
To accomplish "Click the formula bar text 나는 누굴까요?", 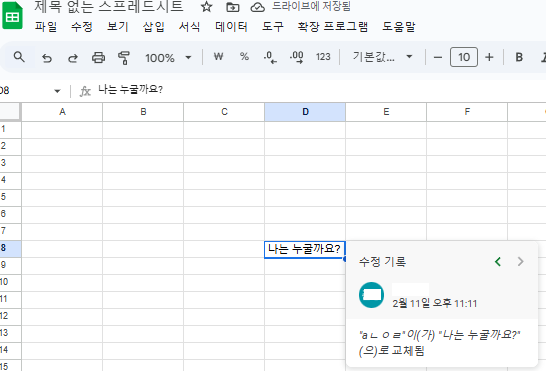I will 130,90.
